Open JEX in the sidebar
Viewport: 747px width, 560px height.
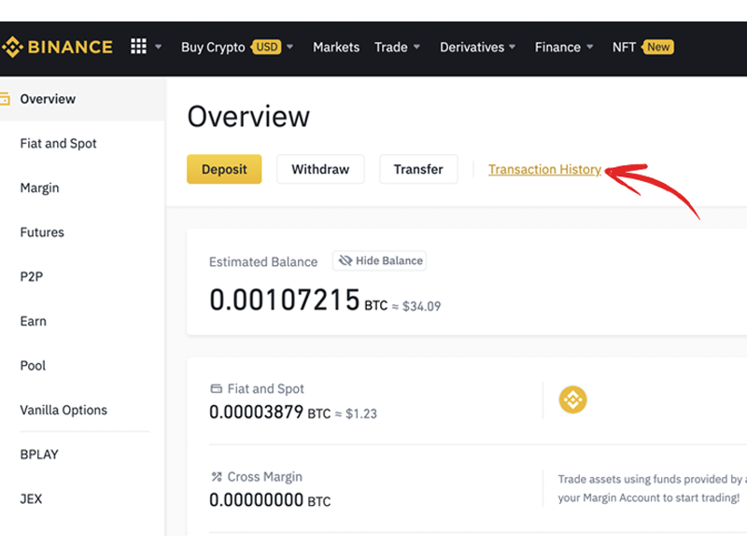coord(31,498)
